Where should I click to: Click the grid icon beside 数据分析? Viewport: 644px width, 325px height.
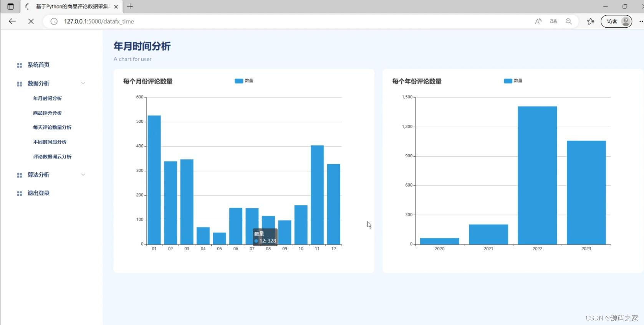coord(20,84)
